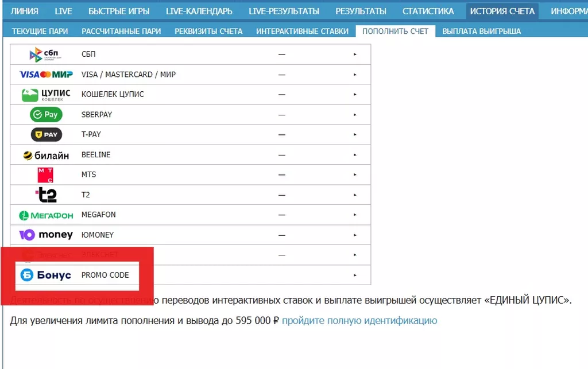Screen dimensions: 588x369
Task: Select PROMO CODE label
Action: (105, 275)
